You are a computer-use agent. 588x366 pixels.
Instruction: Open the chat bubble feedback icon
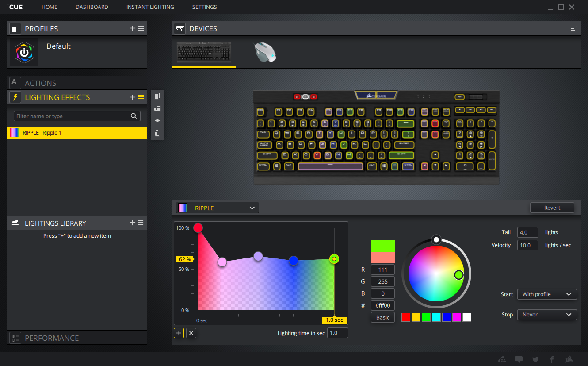pos(519,359)
